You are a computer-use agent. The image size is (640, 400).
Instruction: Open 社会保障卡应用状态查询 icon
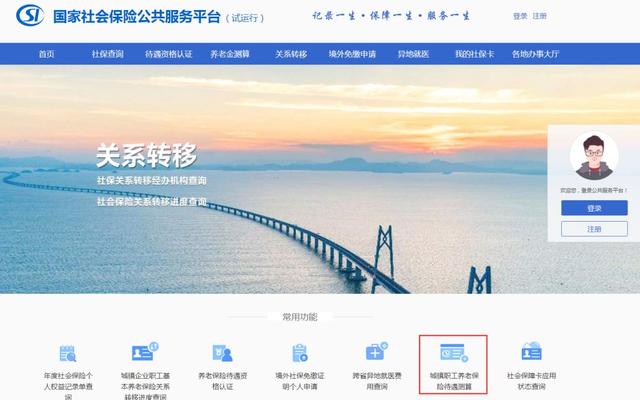(531, 351)
